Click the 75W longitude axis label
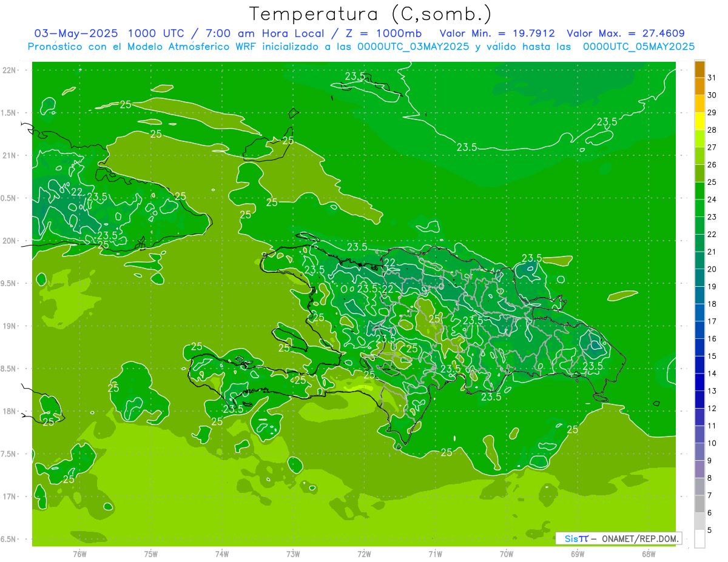 click(x=151, y=554)
